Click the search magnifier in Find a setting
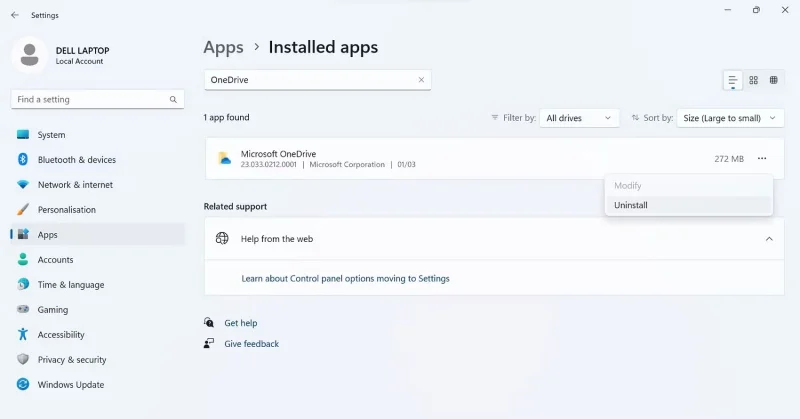Screen dimensions: 800x419 tap(173, 100)
